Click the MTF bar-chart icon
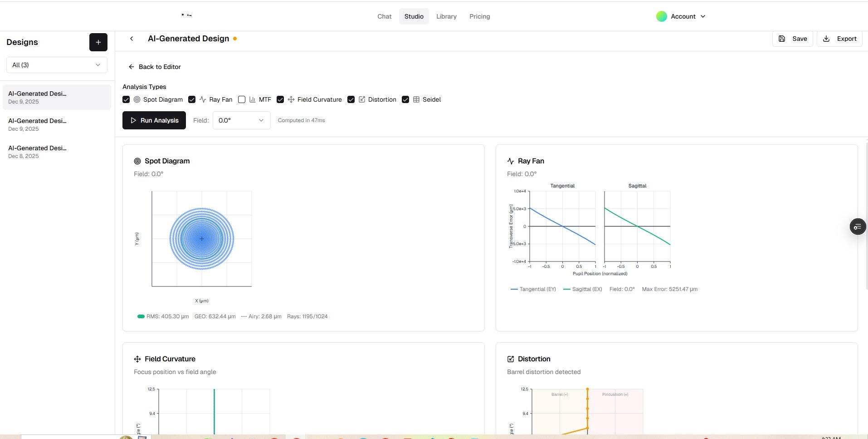868x439 pixels. click(252, 99)
